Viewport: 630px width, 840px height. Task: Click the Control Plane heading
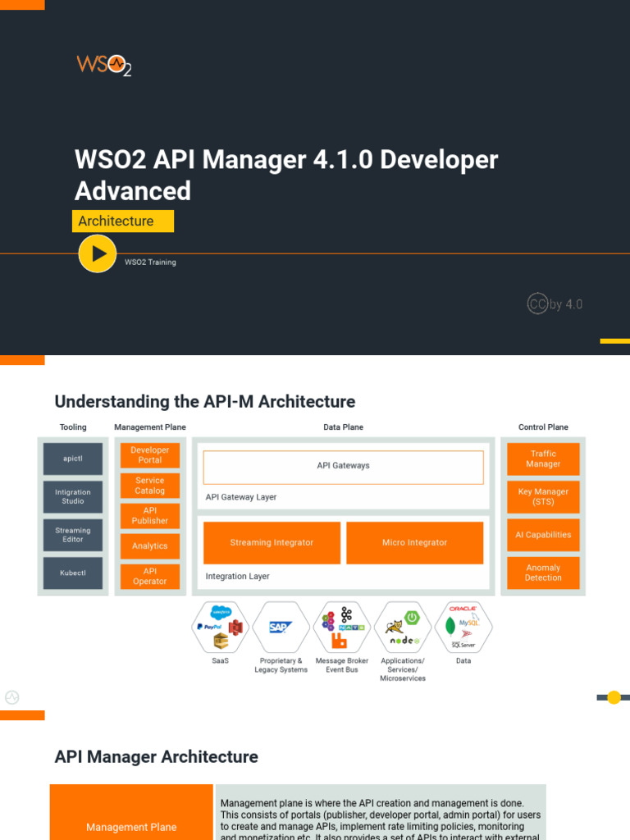pyautogui.click(x=543, y=427)
